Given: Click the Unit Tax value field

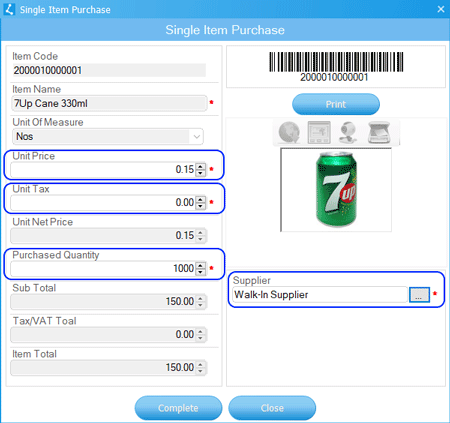Looking at the screenshot, I should click(103, 202).
